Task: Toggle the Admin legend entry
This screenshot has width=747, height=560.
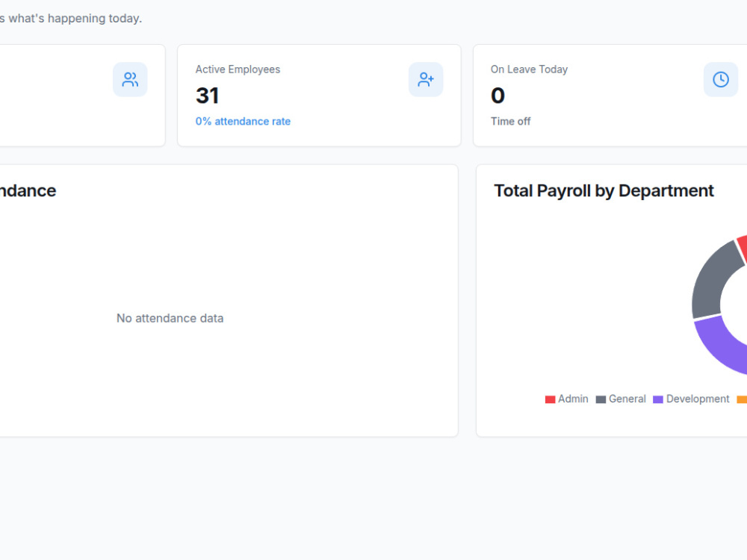Action: [566, 399]
